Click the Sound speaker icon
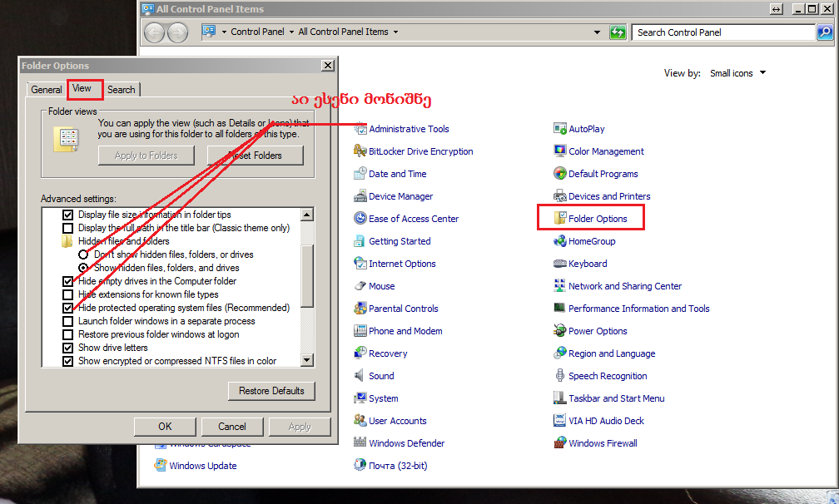Screen dimensions: 839x504 [x=360, y=376]
